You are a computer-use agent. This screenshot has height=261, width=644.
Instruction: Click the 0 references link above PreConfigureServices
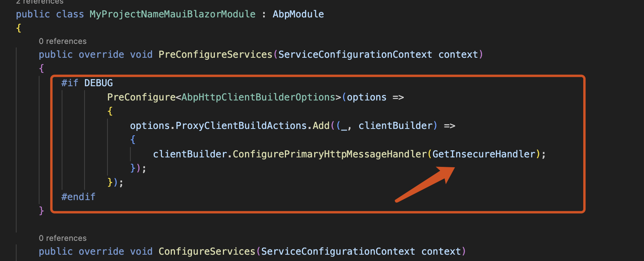point(62,41)
